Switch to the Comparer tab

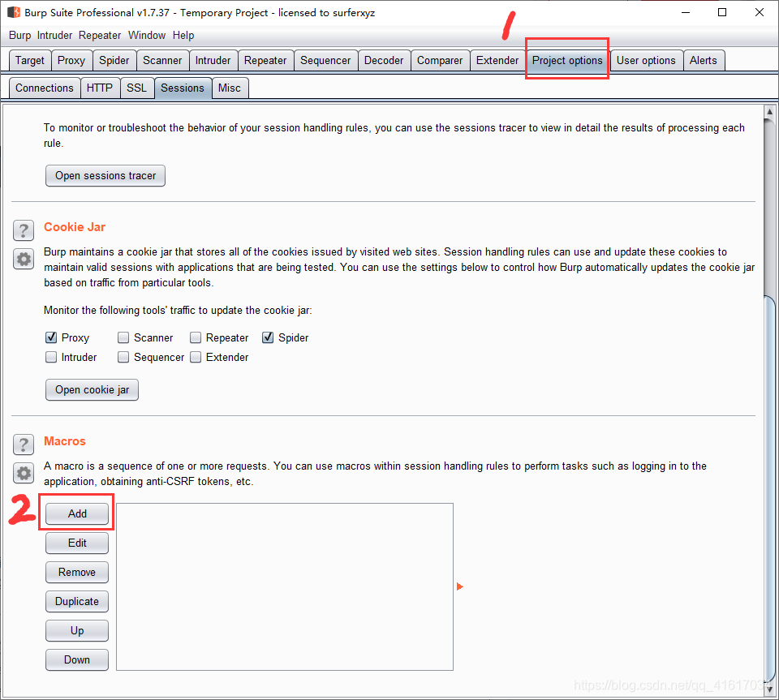click(x=440, y=61)
